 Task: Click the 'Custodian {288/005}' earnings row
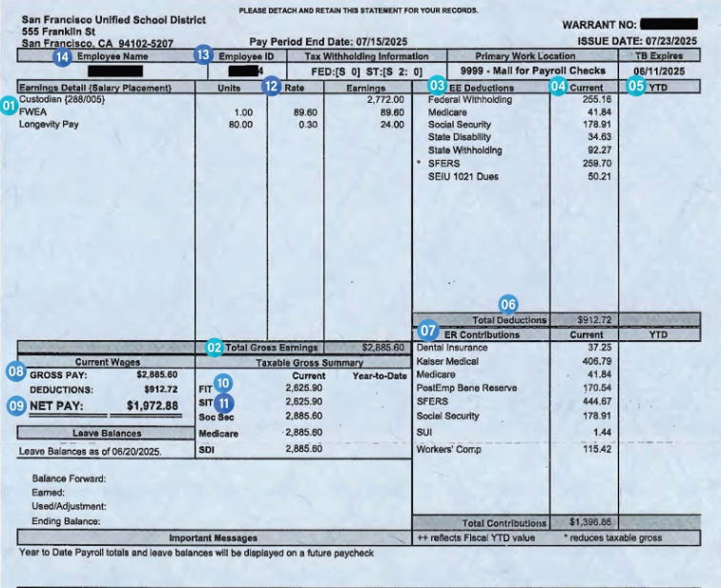coord(62,99)
